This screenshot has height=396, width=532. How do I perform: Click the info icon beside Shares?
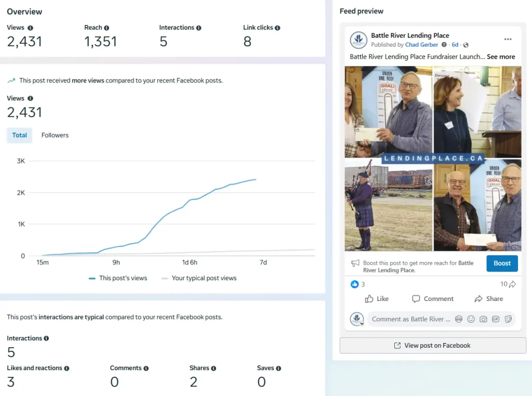click(214, 368)
